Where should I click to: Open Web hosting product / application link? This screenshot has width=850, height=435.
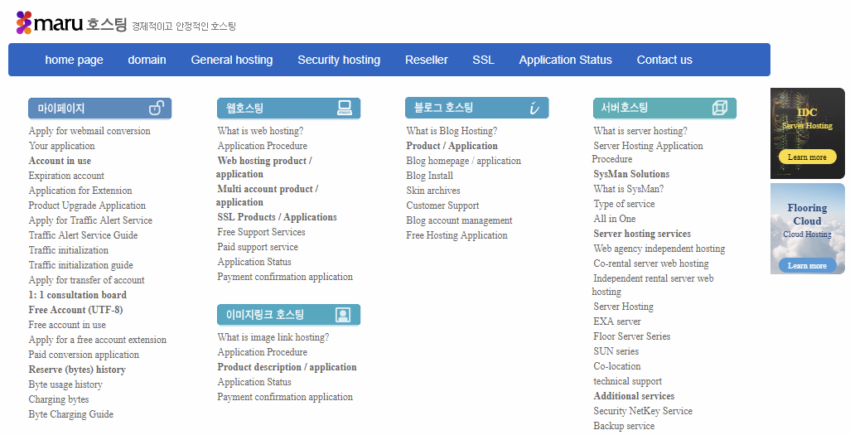[264, 167]
